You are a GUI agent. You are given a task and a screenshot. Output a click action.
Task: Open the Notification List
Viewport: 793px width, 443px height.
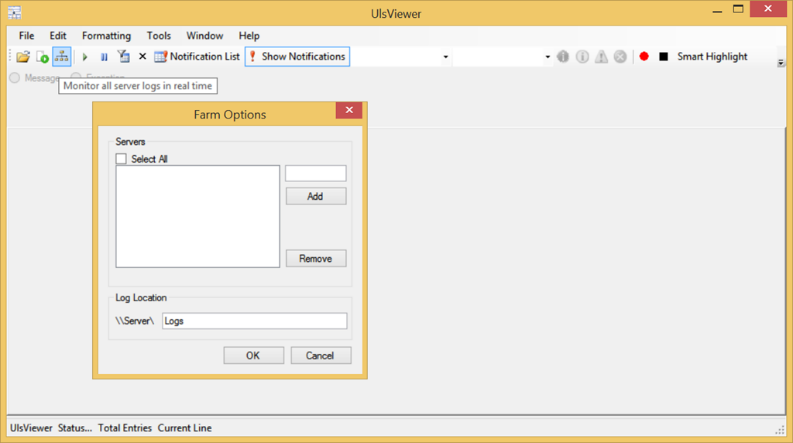pyautogui.click(x=197, y=57)
